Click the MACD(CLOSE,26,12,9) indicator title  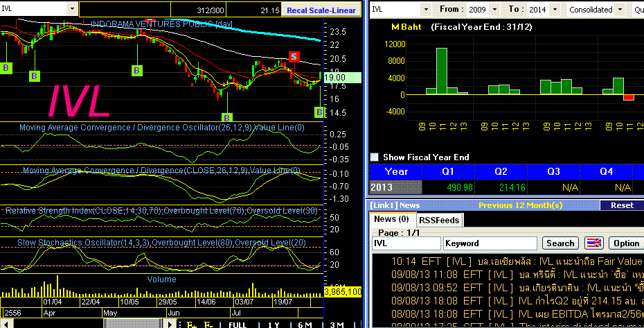point(162,171)
